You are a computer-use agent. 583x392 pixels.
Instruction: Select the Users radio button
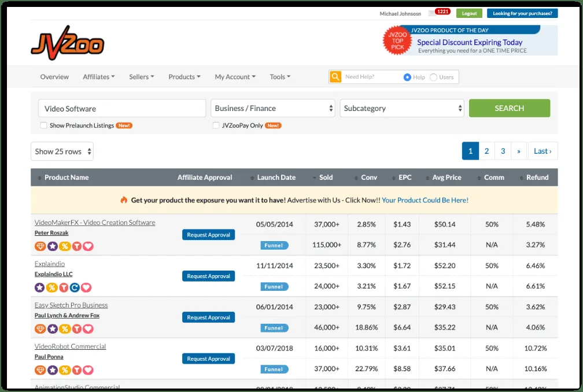pyautogui.click(x=433, y=77)
